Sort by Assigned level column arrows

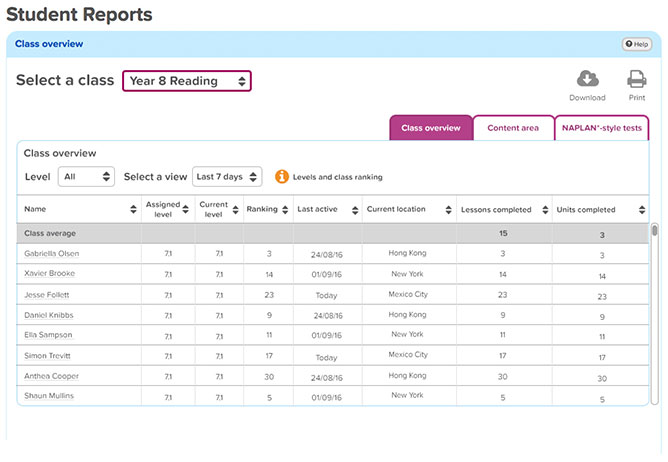[188, 210]
